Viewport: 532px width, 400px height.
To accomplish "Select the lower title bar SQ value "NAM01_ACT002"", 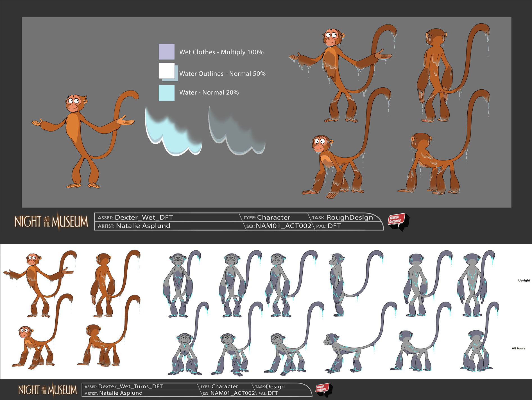I will 232,393.
